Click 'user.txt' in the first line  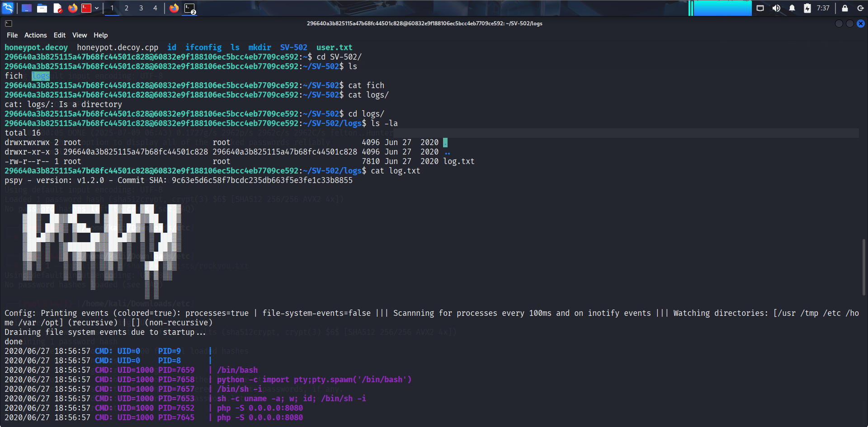[335, 47]
